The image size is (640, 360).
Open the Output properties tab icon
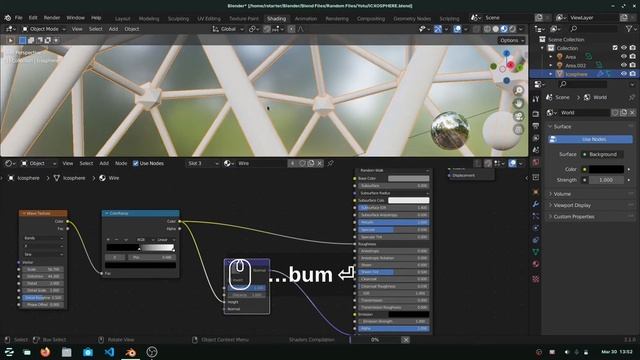pos(536,126)
